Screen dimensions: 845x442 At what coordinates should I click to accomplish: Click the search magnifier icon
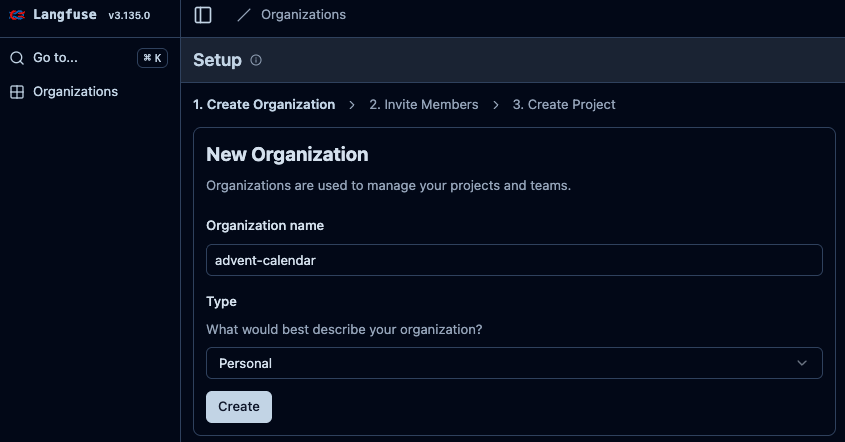17,58
